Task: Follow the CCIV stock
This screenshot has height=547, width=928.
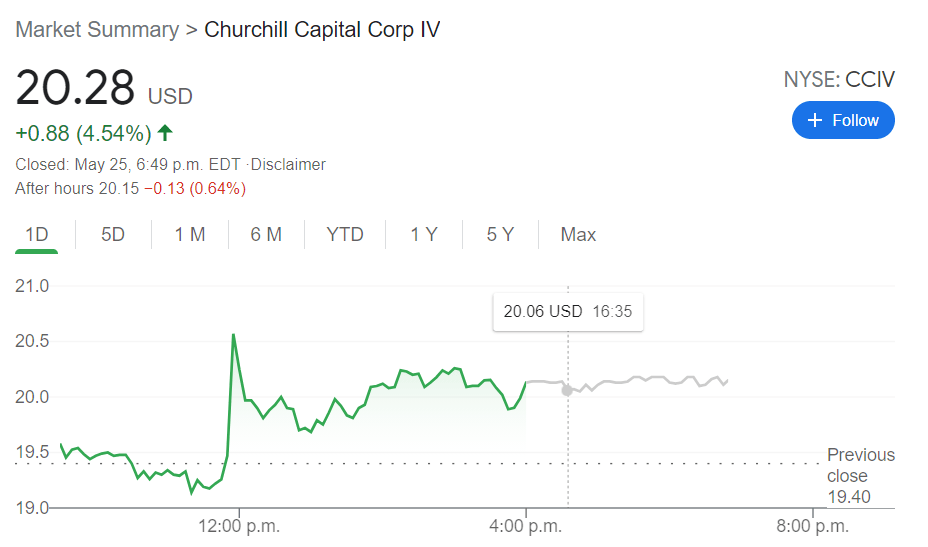Action: (x=843, y=120)
